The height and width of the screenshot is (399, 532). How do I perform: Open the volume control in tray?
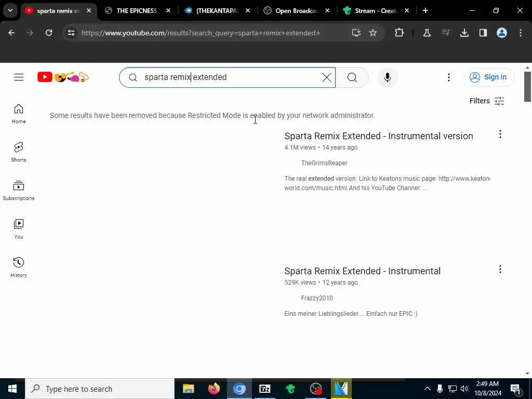coord(464,389)
